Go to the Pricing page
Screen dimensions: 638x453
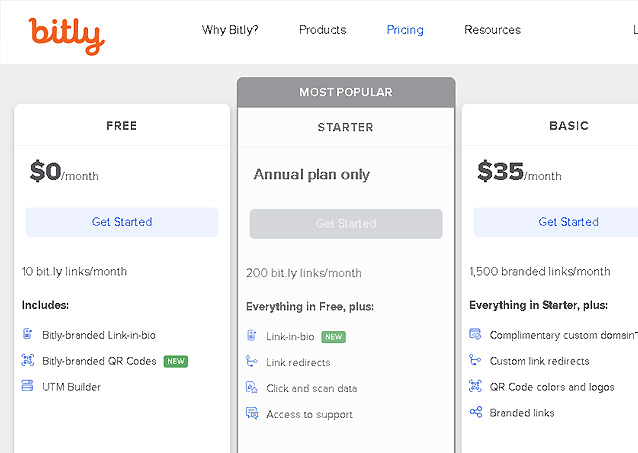[405, 30]
